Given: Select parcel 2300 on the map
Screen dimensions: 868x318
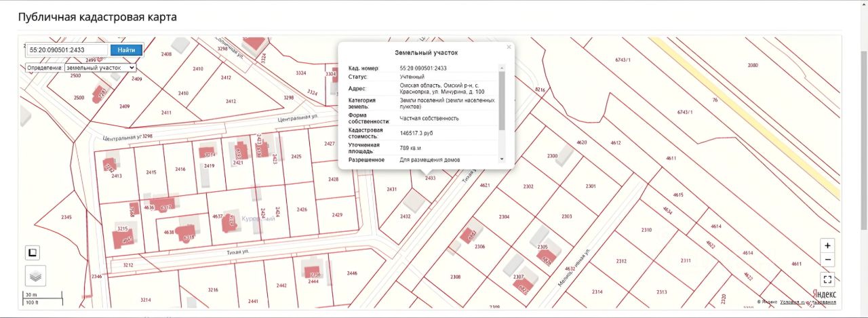Looking at the screenshot, I should tap(552, 156).
